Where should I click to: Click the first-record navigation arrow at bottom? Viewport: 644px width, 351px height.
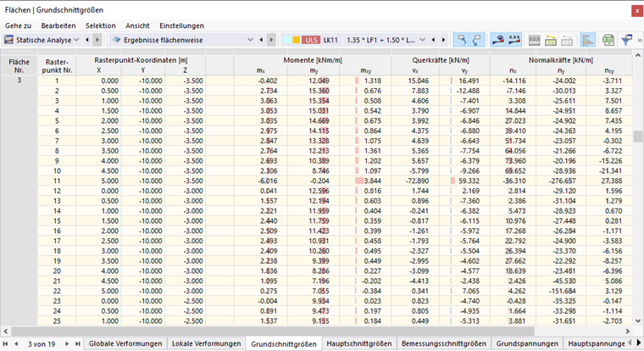click(5, 343)
